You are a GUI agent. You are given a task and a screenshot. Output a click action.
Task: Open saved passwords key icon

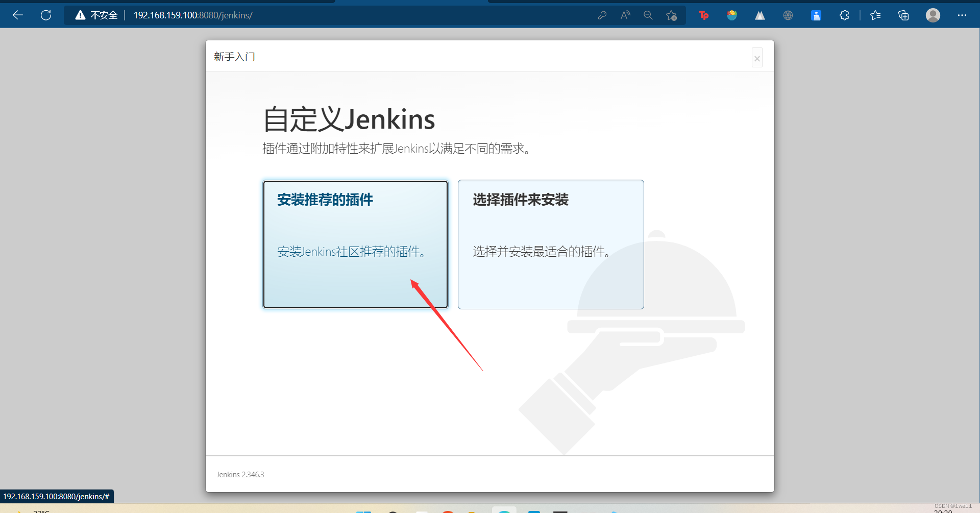click(602, 15)
